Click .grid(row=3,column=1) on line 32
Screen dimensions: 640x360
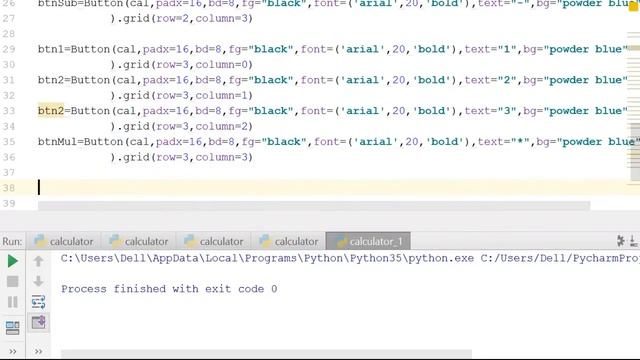[185, 96]
